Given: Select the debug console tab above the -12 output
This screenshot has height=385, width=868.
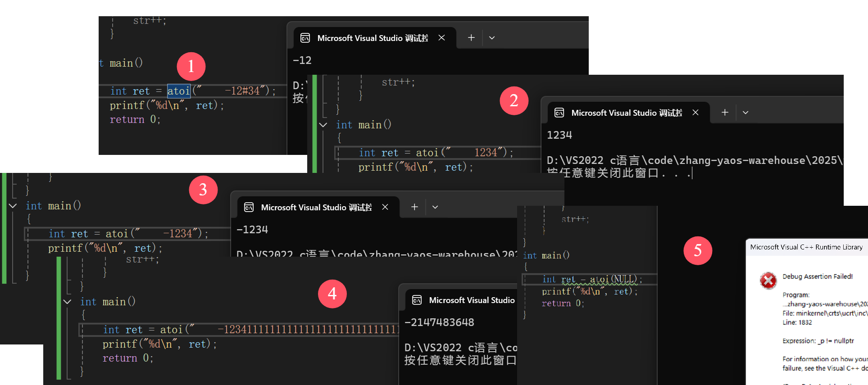Looking at the screenshot, I should tap(375, 38).
